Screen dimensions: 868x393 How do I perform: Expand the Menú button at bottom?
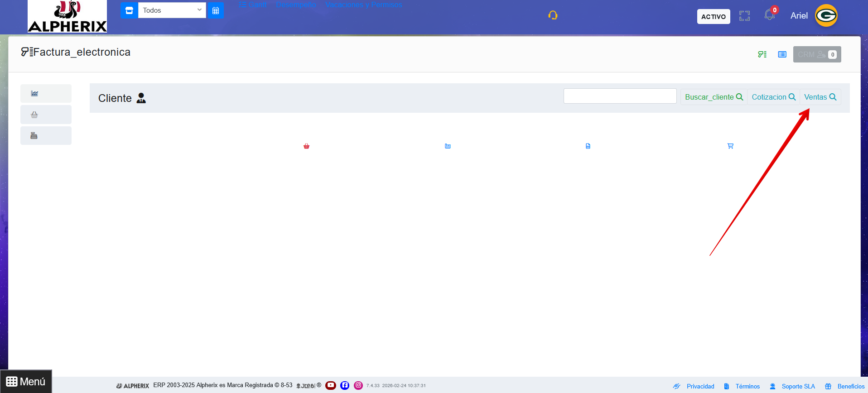point(26,381)
